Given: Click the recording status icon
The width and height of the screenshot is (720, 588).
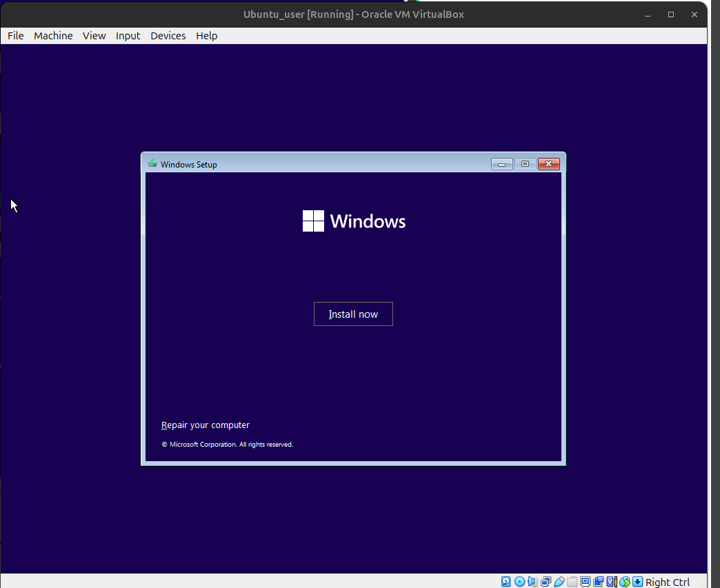Looking at the screenshot, I should (x=599, y=582).
